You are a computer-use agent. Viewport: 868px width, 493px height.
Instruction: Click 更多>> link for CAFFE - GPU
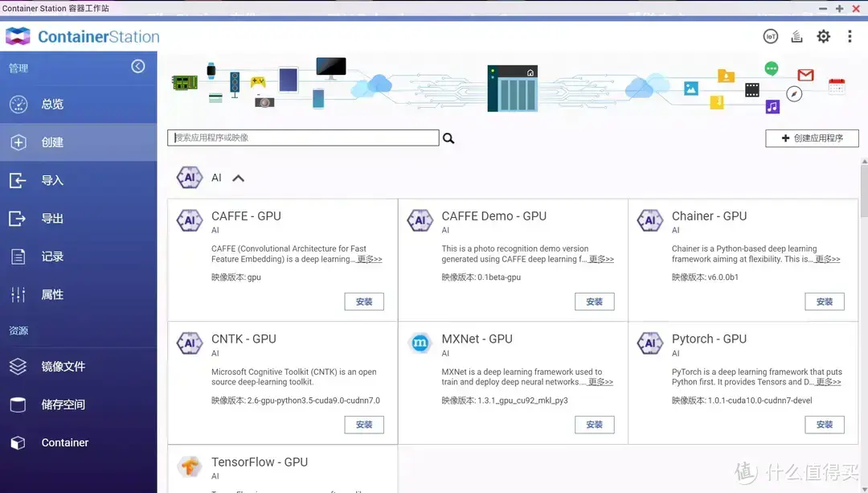coord(369,259)
